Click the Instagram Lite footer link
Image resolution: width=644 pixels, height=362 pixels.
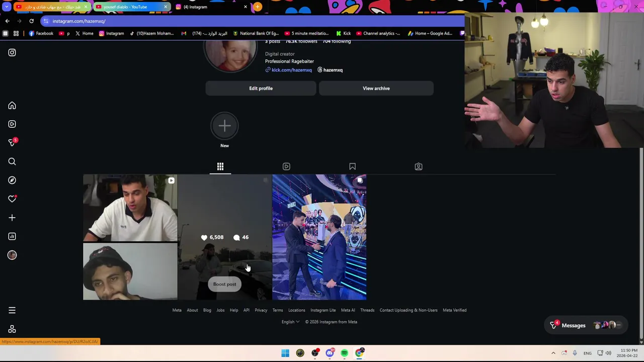pos(323,310)
